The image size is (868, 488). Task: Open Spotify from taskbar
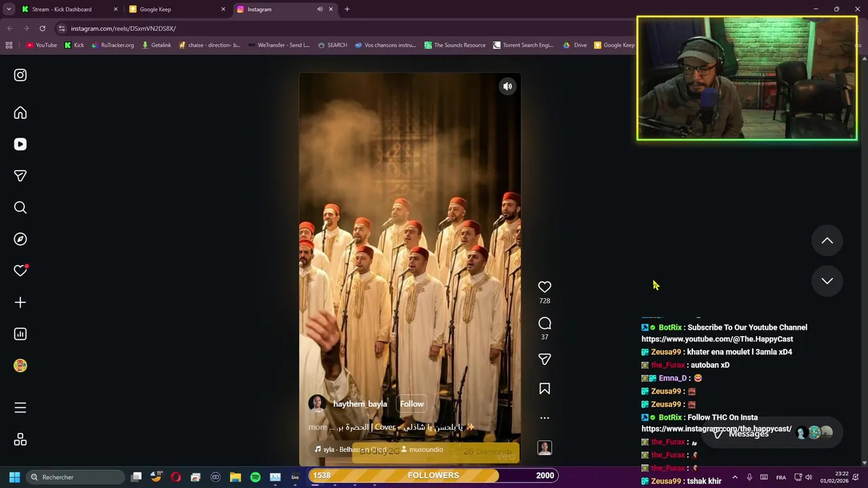point(255,477)
